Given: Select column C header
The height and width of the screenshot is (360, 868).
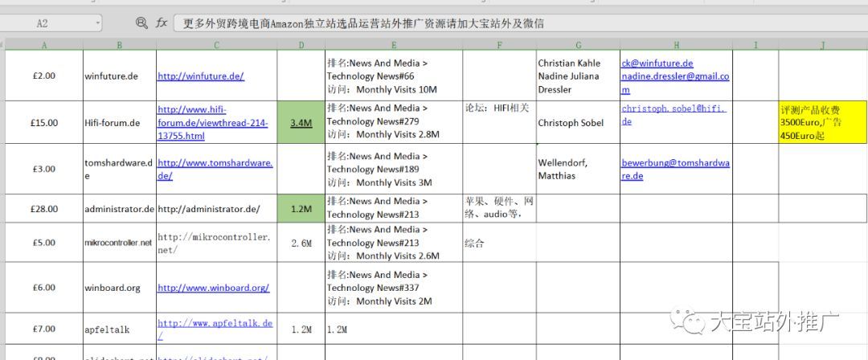Looking at the screenshot, I should [x=216, y=45].
